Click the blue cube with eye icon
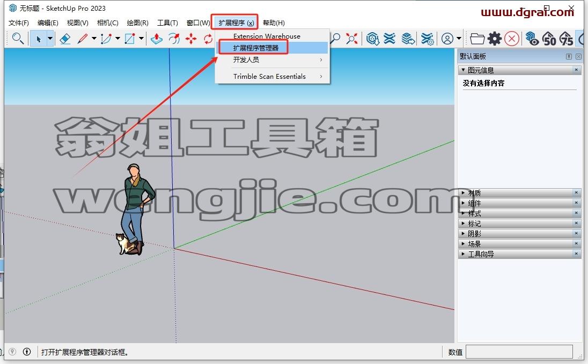This screenshot has width=588, height=364. click(x=532, y=39)
